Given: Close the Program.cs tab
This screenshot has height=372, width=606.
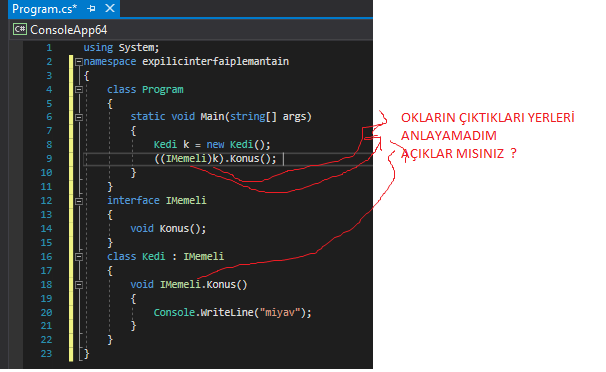Looking at the screenshot, I should pos(110,8).
